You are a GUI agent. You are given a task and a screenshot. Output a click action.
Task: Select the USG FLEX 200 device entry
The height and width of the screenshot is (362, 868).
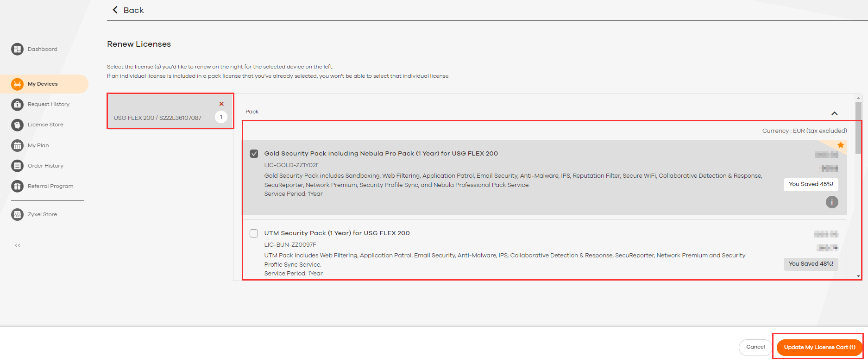tap(157, 118)
